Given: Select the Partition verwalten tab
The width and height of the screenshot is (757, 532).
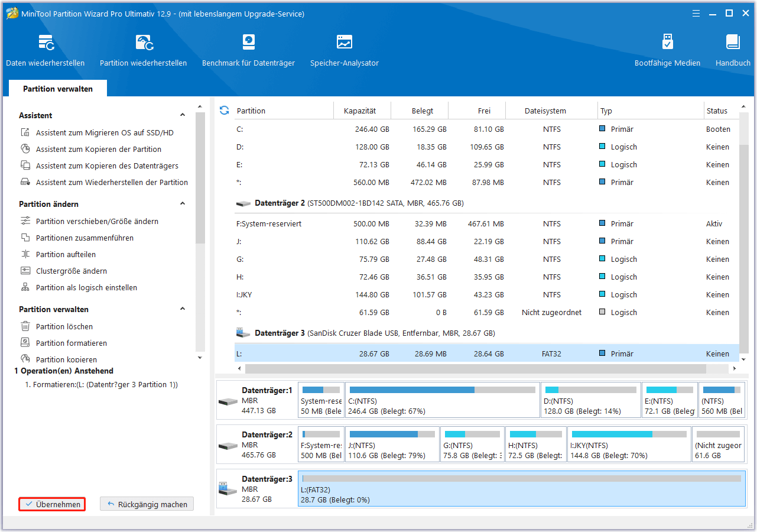Looking at the screenshot, I should point(58,89).
